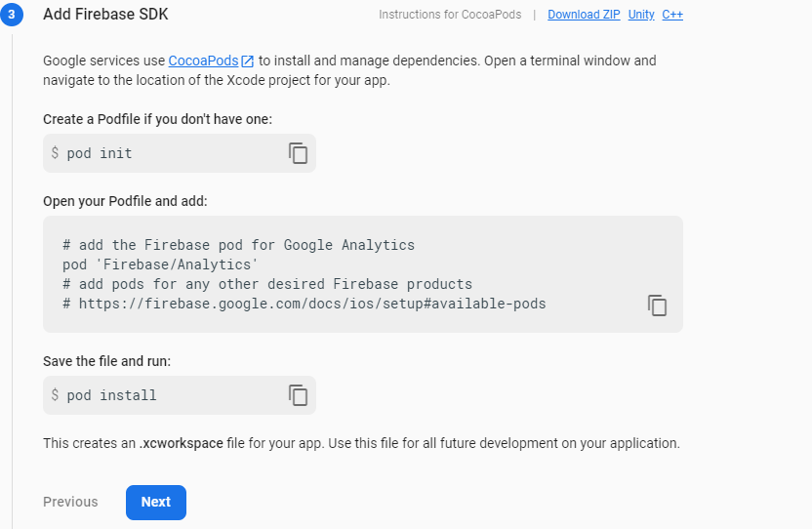The image size is (812, 529).
Task: Click the 'Add Firebase SDK' heading
Action: pos(105,14)
